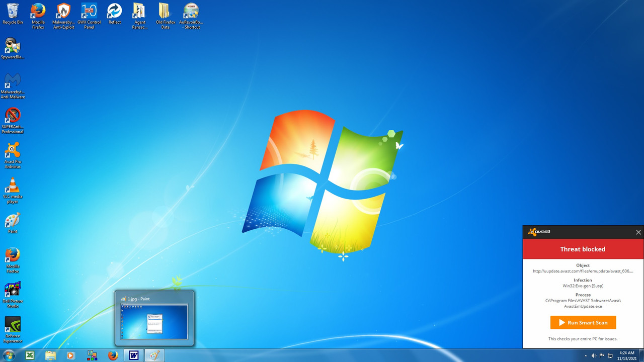Screen dimensions: 644x362
Task: Select Avast Pro Antivirus desktop icon
Action: 13,155
